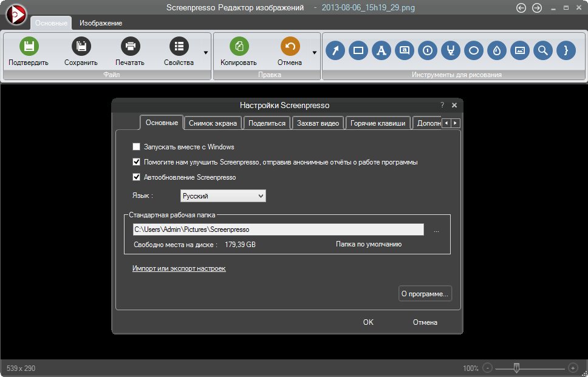Image resolution: width=588 pixels, height=377 pixels.
Task: Select the arrow drawing tool
Action: 335,51
